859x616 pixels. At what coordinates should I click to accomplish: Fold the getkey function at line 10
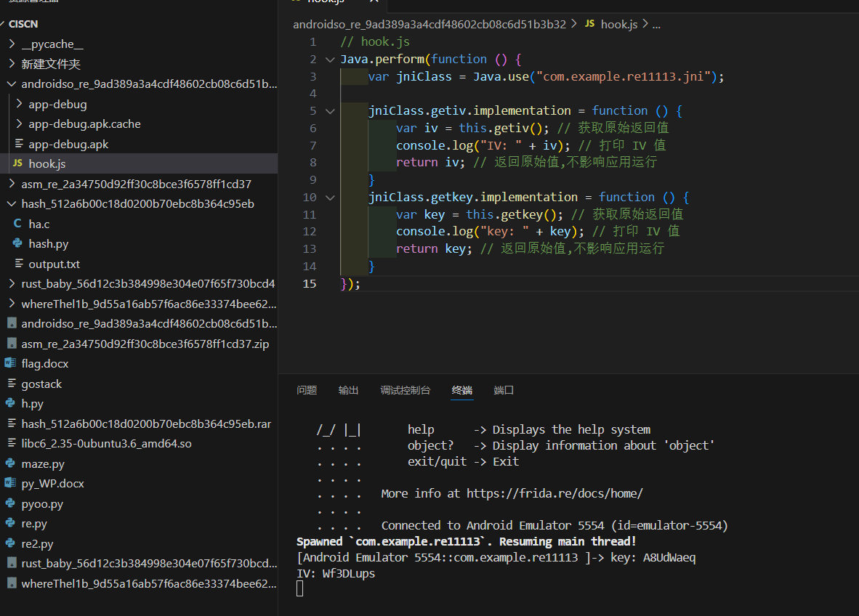(330, 197)
